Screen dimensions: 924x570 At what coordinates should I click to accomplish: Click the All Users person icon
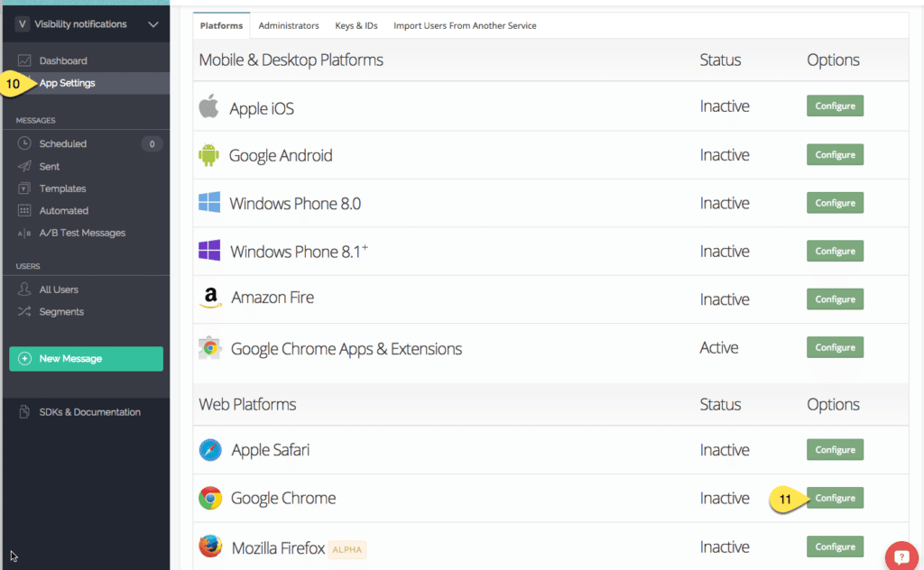tap(24, 290)
